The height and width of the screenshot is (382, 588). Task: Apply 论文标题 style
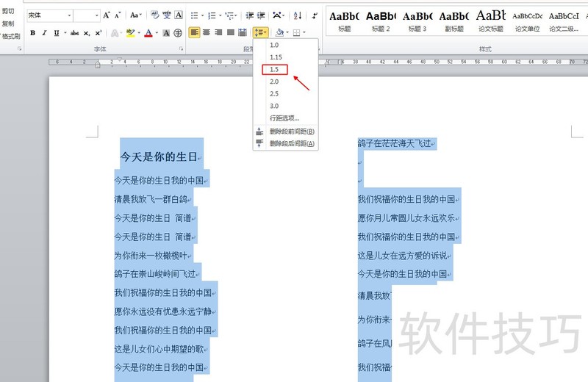pos(490,21)
